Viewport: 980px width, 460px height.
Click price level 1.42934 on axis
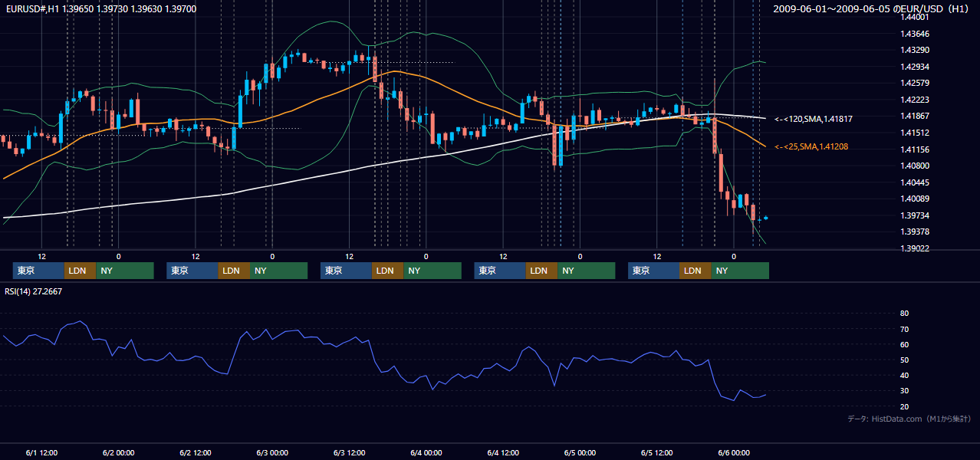pos(915,67)
